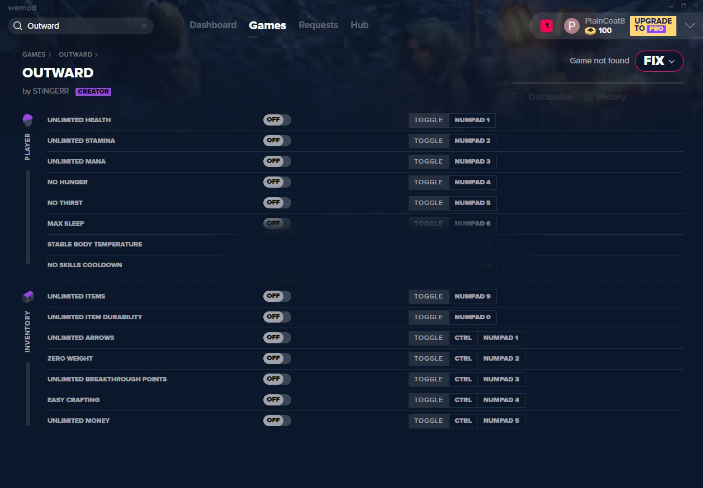
Task: Select No Skills Cooldown label
Action: [x=85, y=265]
